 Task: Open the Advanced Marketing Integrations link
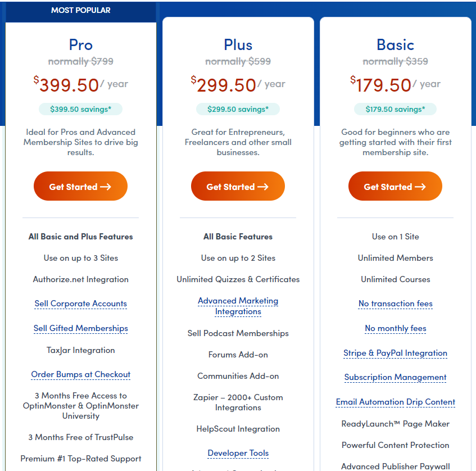click(238, 306)
